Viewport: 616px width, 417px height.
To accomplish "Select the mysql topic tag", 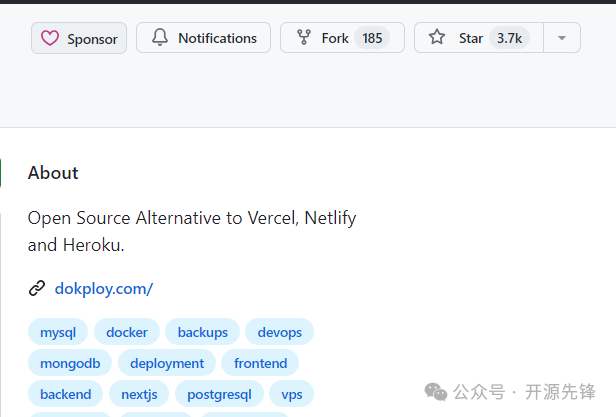I will [x=58, y=332].
